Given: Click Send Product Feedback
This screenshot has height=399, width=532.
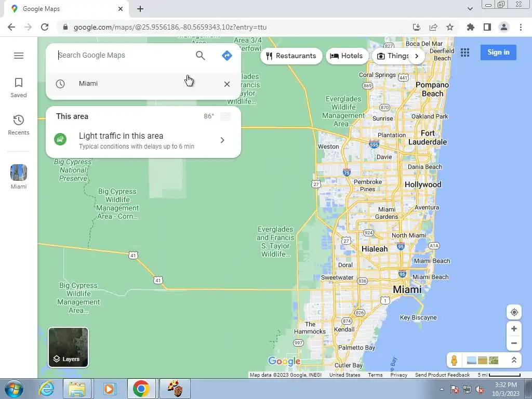Looking at the screenshot, I should tap(443, 375).
